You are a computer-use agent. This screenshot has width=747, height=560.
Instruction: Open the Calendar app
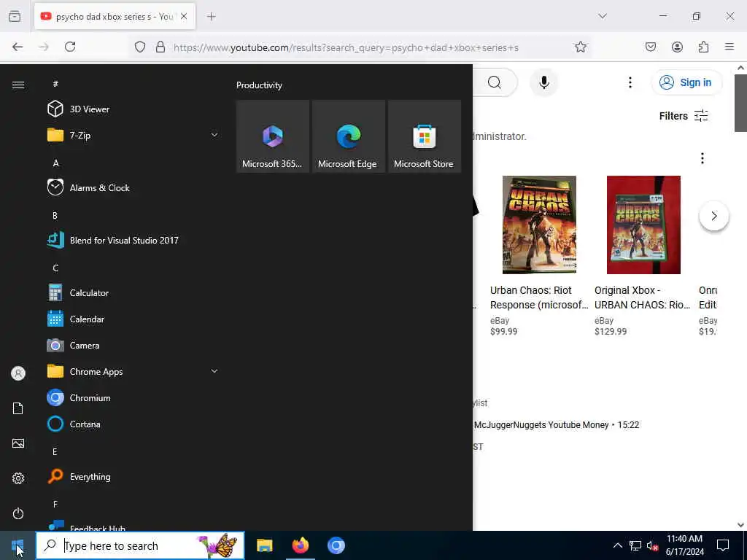pos(133,319)
